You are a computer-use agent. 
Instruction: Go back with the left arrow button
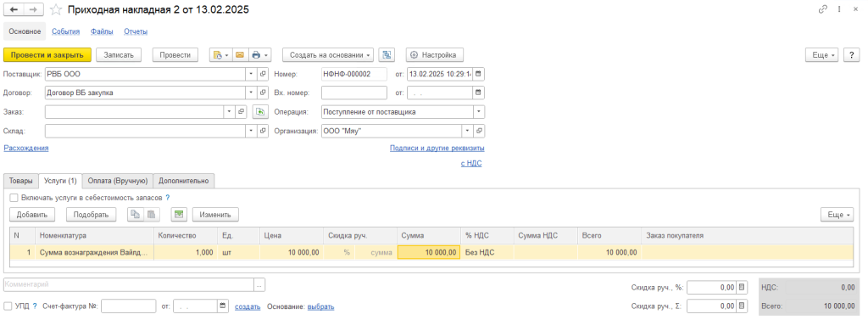click(x=14, y=10)
